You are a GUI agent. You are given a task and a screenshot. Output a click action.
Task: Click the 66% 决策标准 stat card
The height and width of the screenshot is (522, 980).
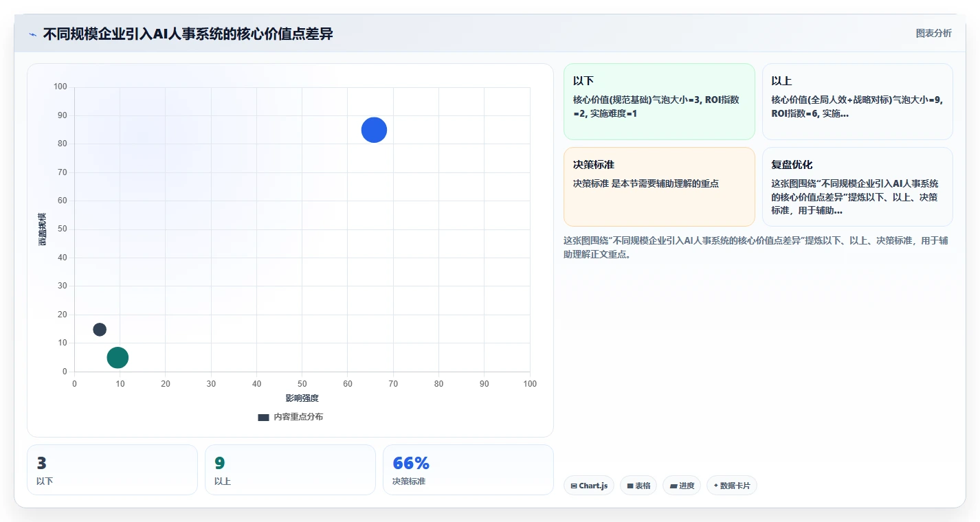(468, 470)
